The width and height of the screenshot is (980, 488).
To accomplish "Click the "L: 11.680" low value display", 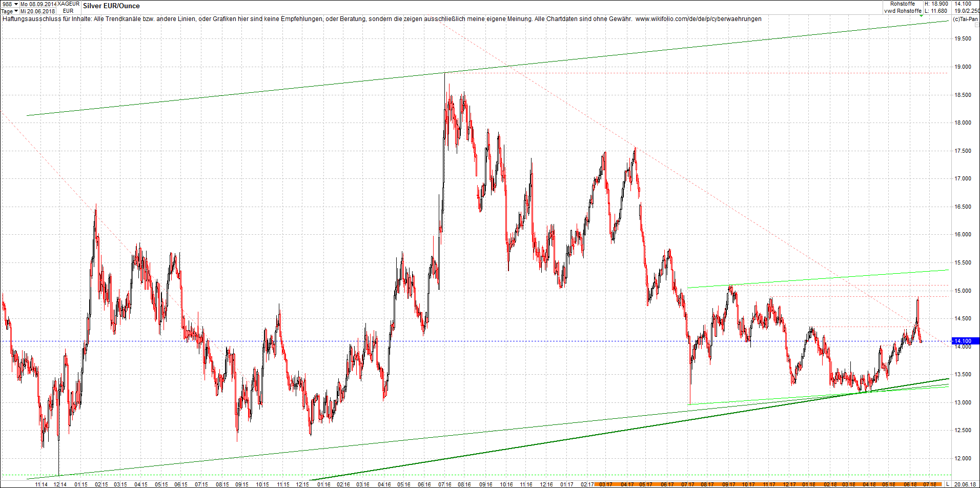I will click(x=934, y=10).
